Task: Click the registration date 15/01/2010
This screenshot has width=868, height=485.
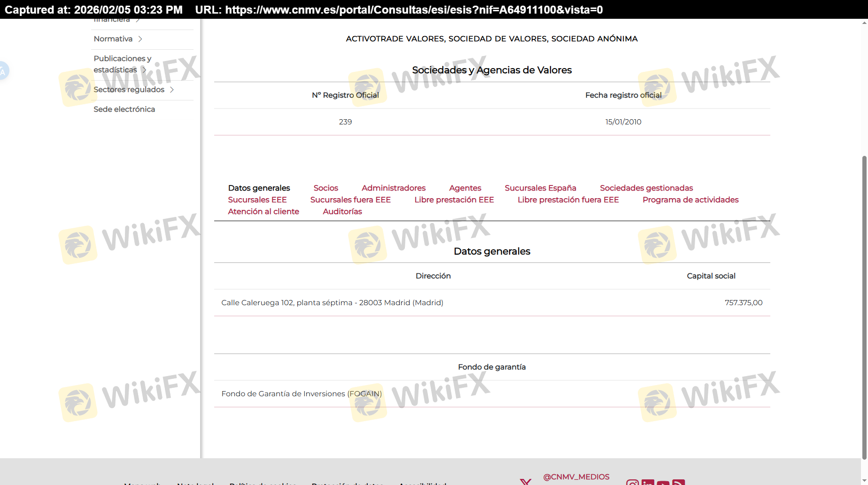Action: tap(623, 122)
